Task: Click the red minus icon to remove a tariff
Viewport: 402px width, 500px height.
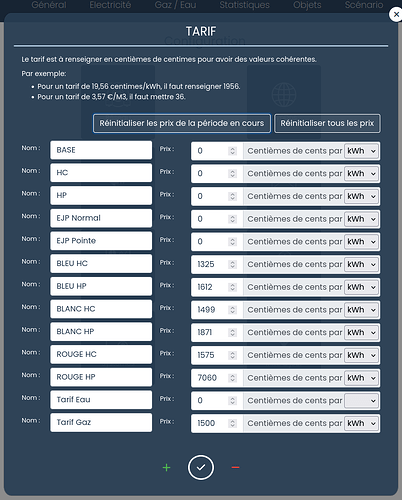Action: pyautogui.click(x=235, y=467)
